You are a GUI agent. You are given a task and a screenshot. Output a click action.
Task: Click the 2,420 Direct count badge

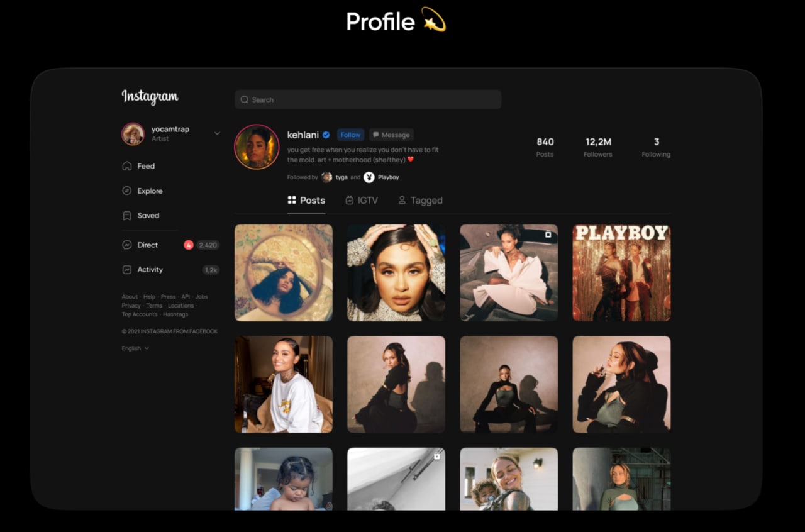208,245
